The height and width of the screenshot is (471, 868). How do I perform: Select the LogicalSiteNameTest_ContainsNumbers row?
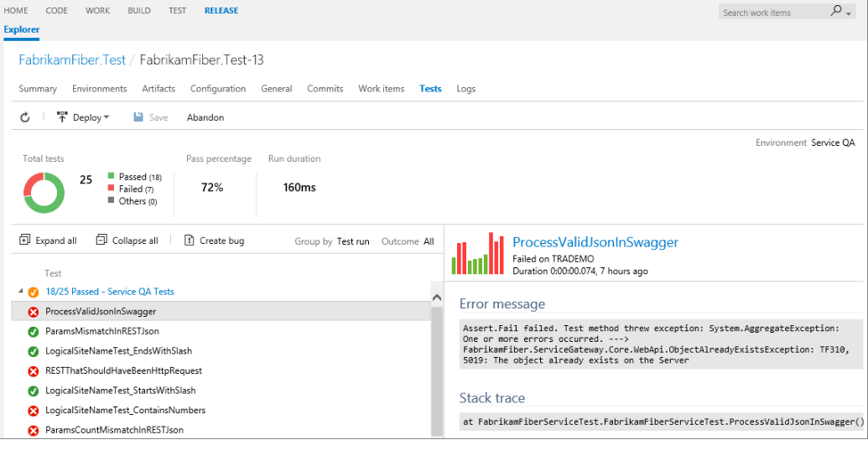[221, 411]
